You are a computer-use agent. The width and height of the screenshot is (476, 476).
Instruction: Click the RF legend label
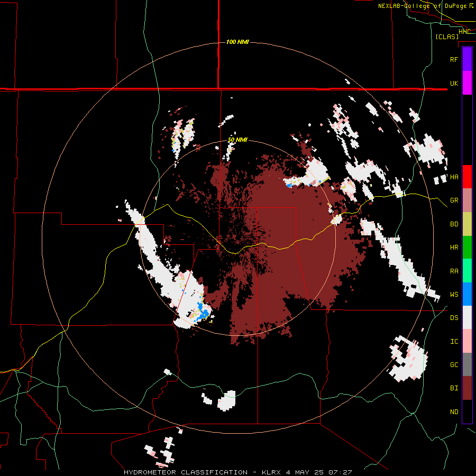coord(454,59)
